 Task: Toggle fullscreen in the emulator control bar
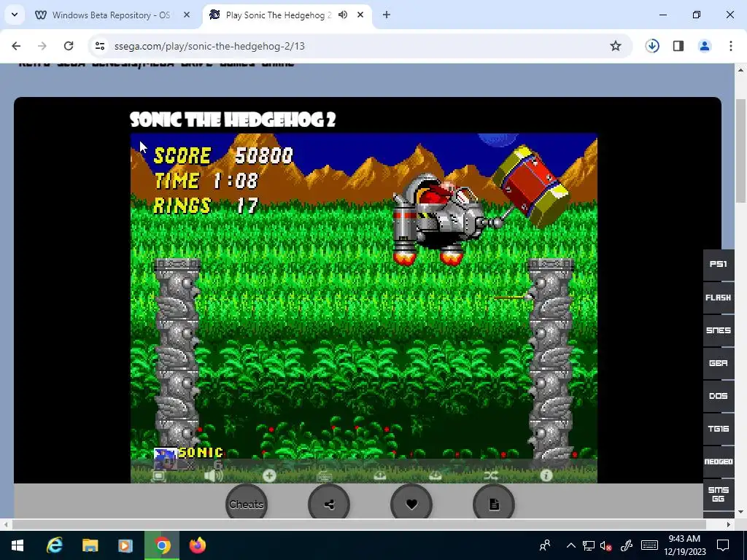point(159,475)
